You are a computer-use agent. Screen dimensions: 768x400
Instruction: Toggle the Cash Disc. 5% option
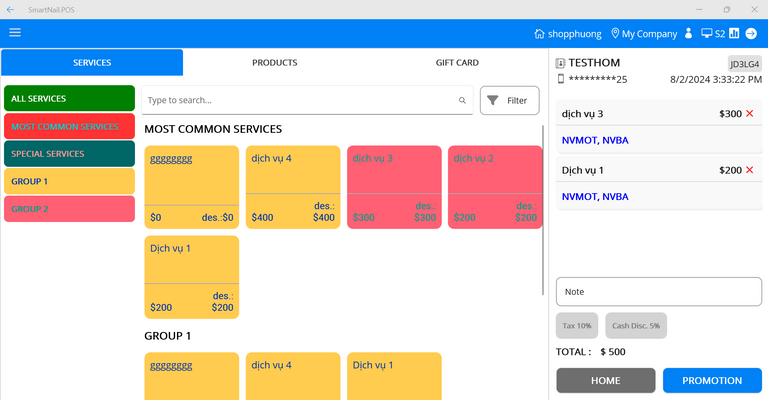[x=635, y=326]
